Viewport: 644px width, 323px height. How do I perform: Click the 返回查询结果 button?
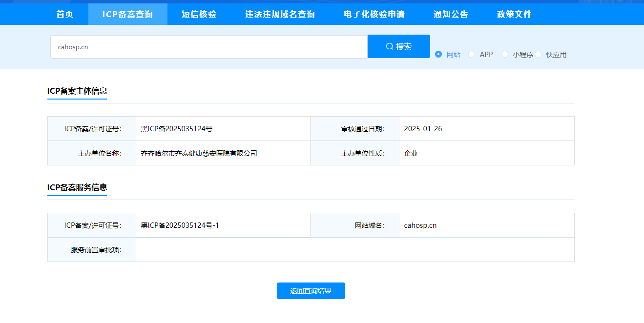coord(311,291)
